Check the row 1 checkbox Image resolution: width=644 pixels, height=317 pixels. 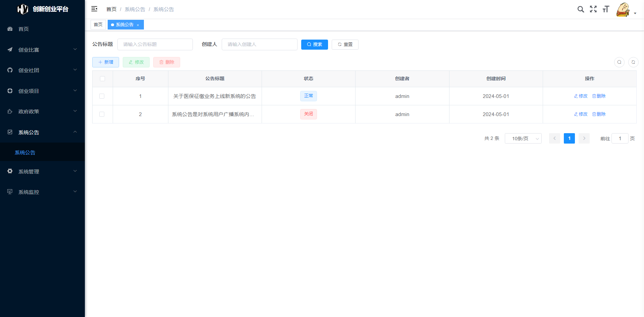coord(102,96)
